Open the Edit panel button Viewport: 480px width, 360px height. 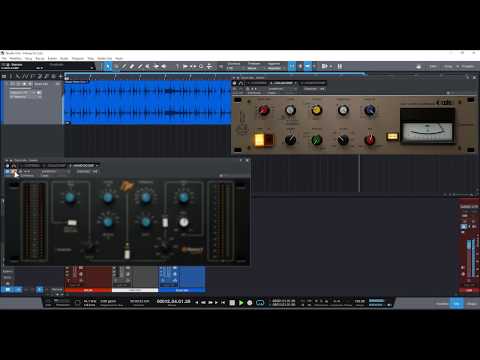tap(442, 303)
